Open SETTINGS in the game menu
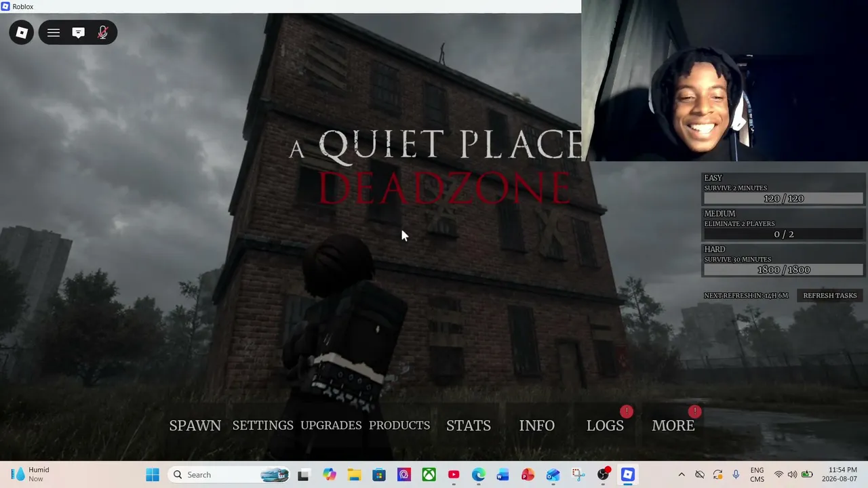The image size is (868, 488). (x=263, y=426)
